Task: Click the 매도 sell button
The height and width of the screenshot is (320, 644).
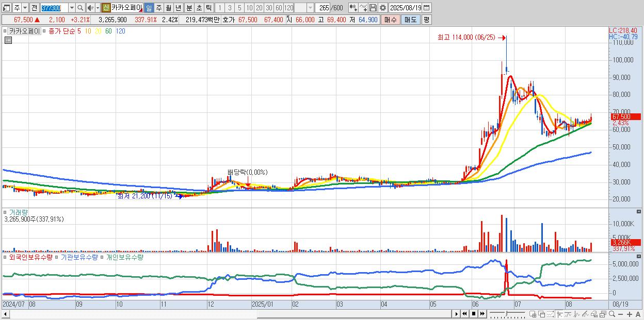Action: click(x=410, y=20)
